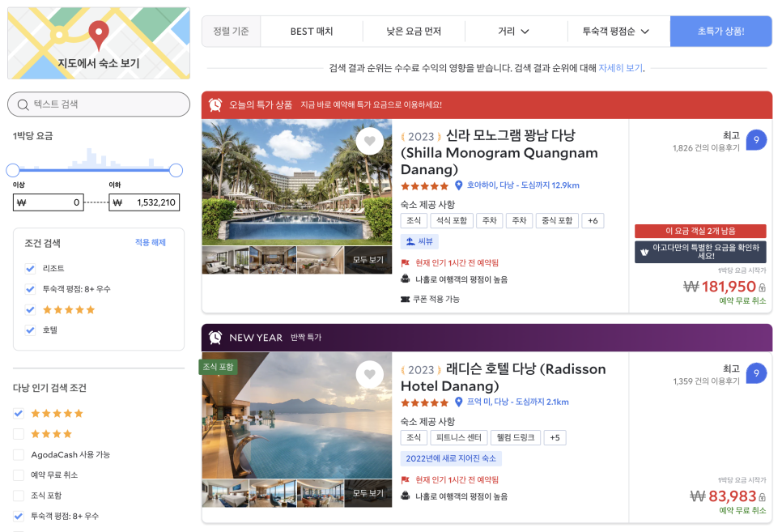Sort results by BEST 매치
This screenshot has height=532, width=782.
point(312,31)
